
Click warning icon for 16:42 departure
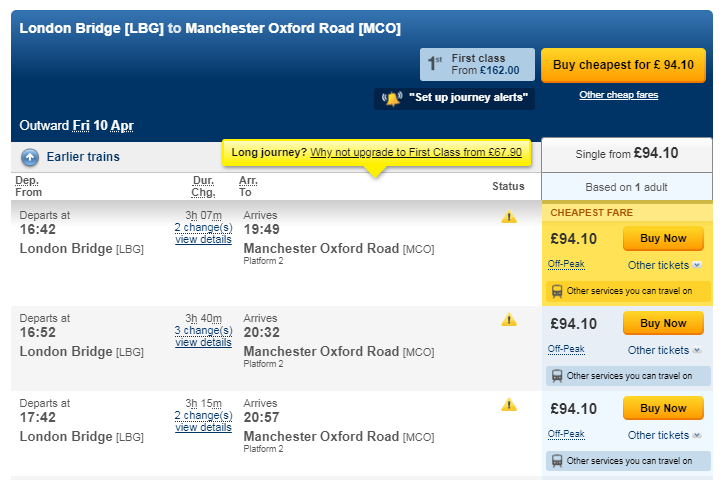pos(509,216)
